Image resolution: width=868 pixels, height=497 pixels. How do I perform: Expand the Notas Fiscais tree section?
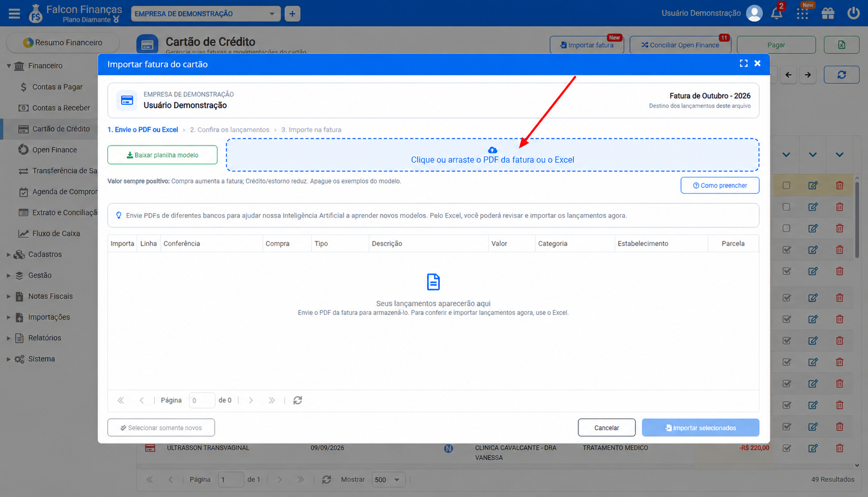[x=8, y=296]
